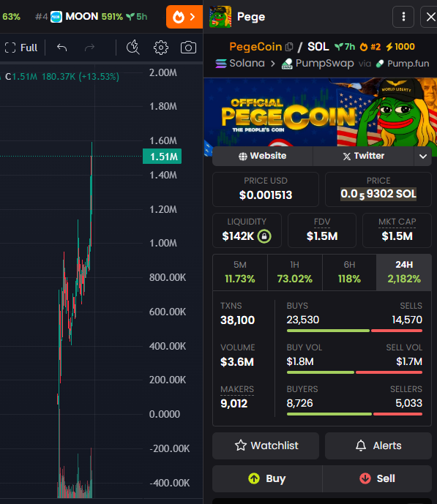Click the MKT CAP $1.5M box
437x504 pixels.
[397, 230]
